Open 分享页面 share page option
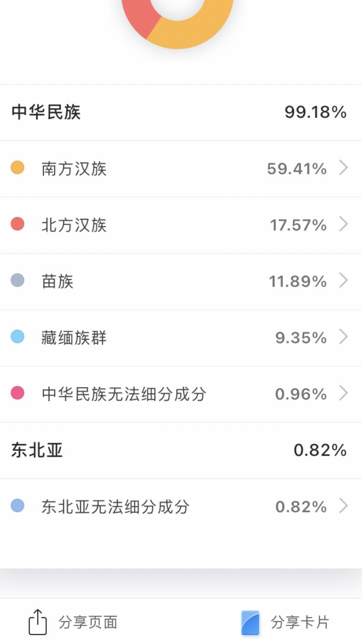 72,622
